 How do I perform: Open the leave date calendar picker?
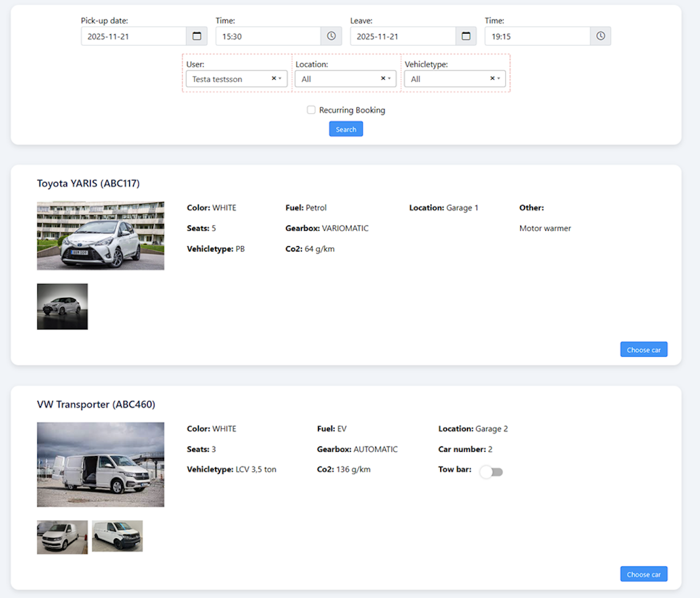point(466,36)
